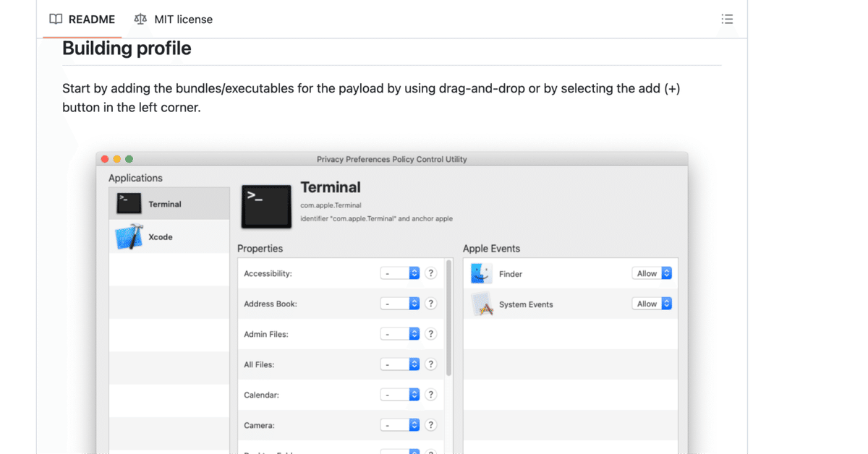The image size is (868, 454).
Task: Show help for Camera property
Action: click(x=431, y=425)
